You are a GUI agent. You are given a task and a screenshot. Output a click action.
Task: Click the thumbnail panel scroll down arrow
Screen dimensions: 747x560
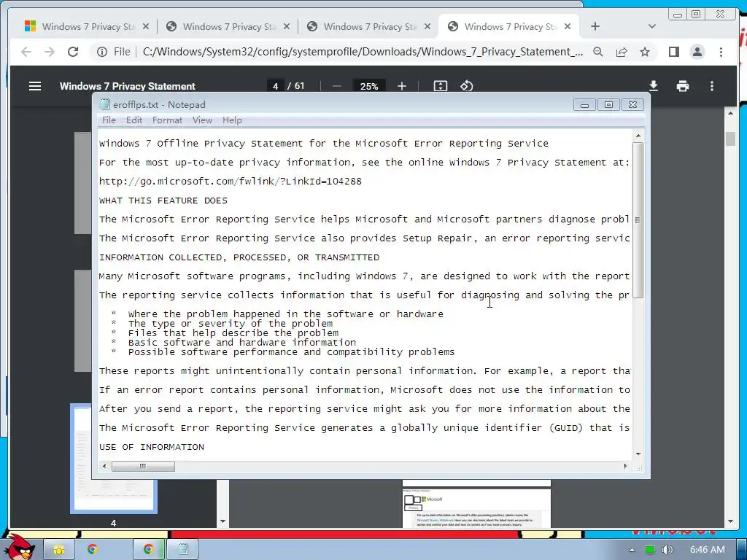222,521
